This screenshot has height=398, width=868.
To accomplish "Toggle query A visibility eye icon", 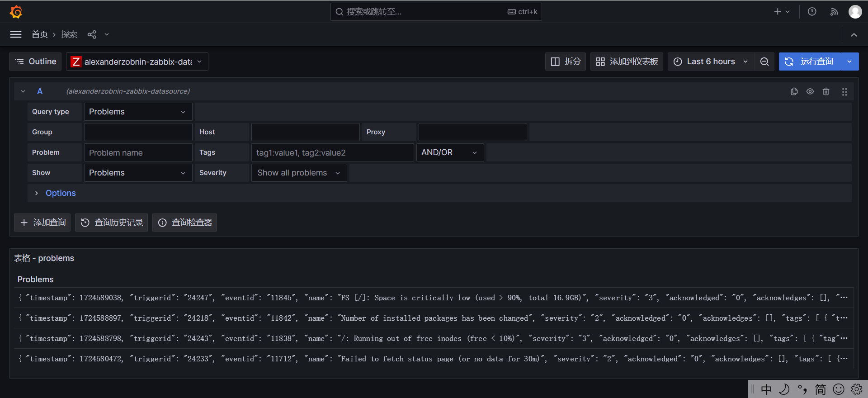I will pos(810,91).
